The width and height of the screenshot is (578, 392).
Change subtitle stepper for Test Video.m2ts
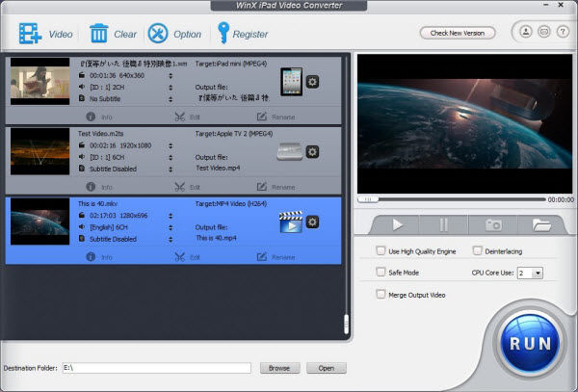171,170
